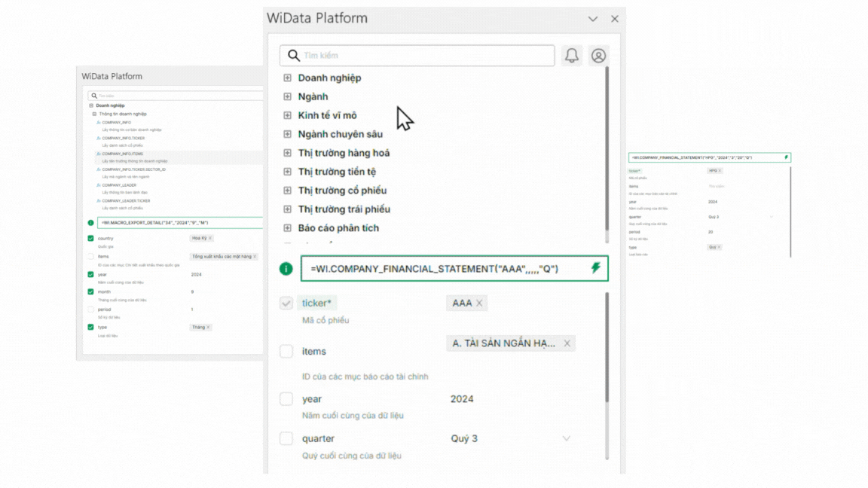Click the COMPANY_FINANCIAL_STATEMENT AAA formula box
Viewport: 868px width, 488px height.
[x=454, y=268]
